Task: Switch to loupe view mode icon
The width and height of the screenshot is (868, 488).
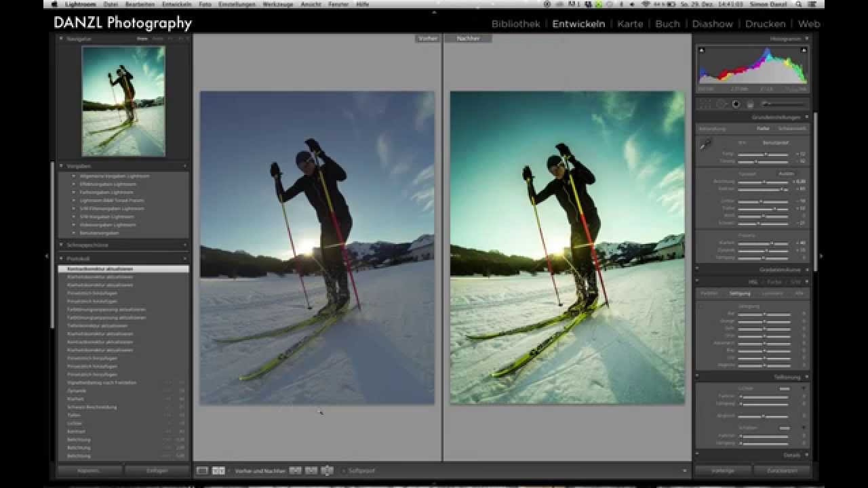Action: tap(202, 470)
